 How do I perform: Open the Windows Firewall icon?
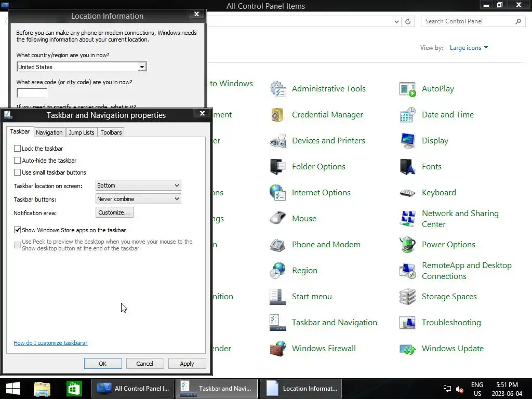point(278,349)
